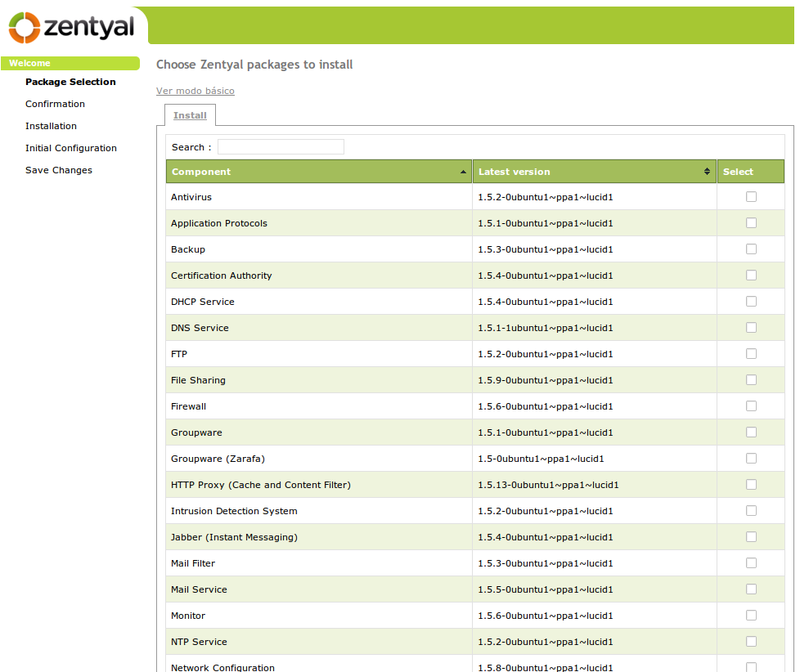
Task: Click Save Changes in sidebar
Action: point(59,170)
